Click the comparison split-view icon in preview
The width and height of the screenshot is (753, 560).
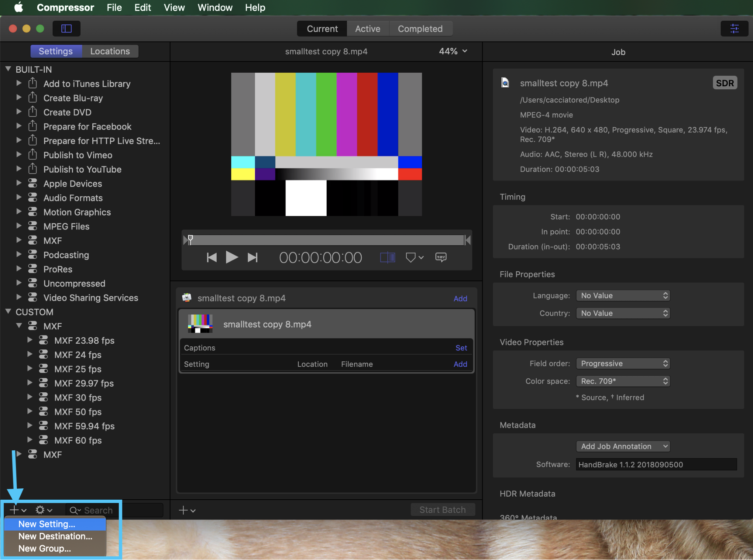pos(387,257)
